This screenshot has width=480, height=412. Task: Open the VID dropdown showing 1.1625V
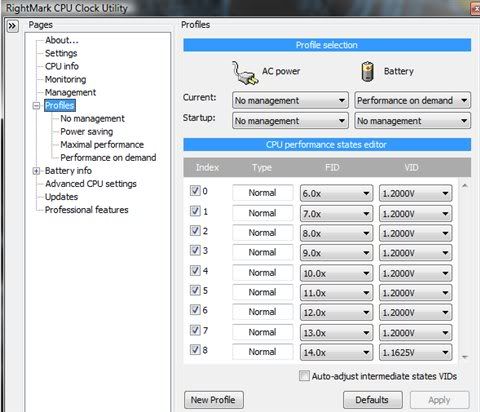[416, 352]
